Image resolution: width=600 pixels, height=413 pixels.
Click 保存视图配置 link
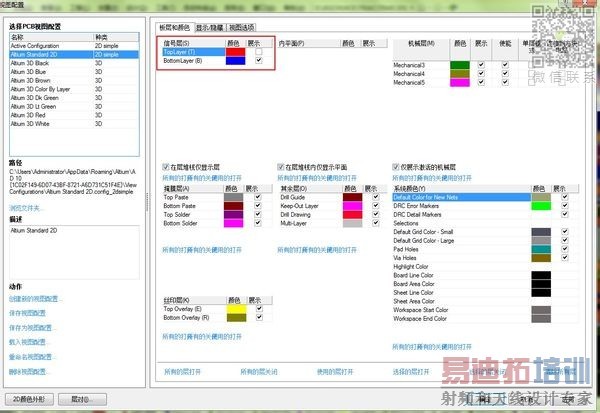point(27,313)
